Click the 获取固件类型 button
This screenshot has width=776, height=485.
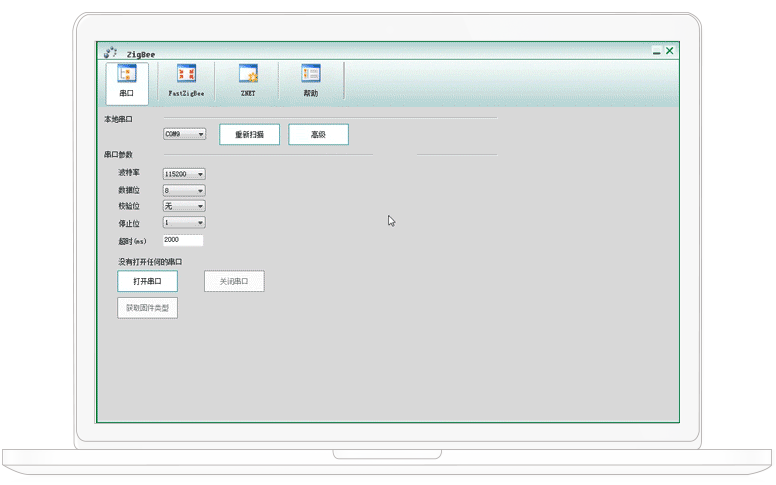click(147, 308)
